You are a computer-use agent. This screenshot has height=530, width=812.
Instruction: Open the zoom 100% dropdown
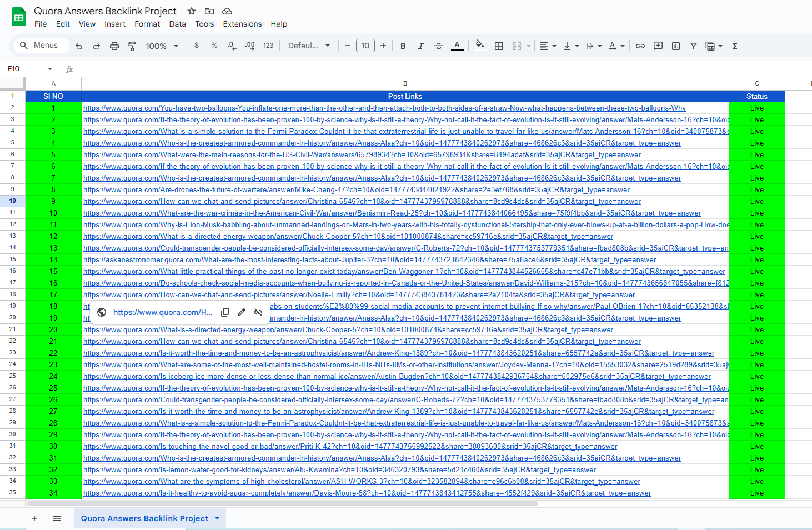(x=162, y=46)
